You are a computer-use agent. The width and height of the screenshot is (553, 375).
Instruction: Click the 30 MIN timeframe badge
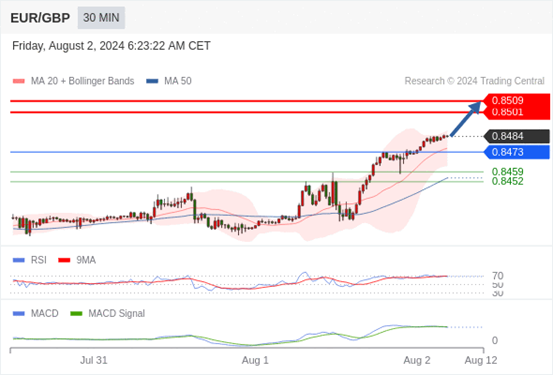point(101,18)
